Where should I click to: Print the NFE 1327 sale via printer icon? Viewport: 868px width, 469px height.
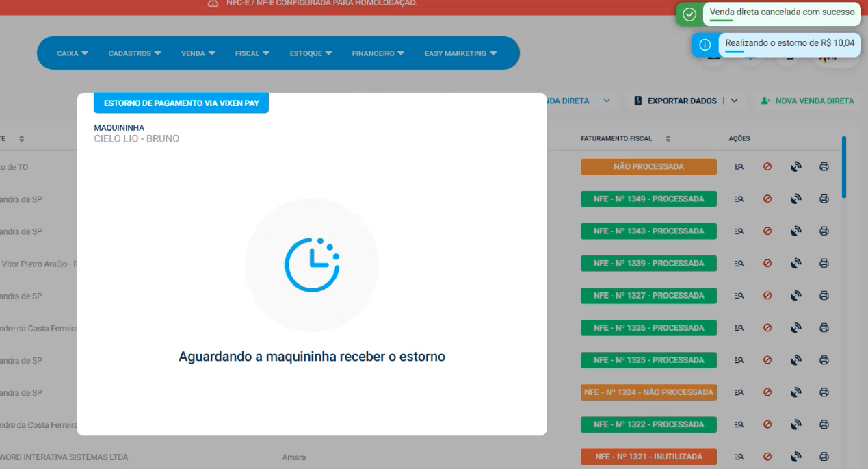[824, 296]
